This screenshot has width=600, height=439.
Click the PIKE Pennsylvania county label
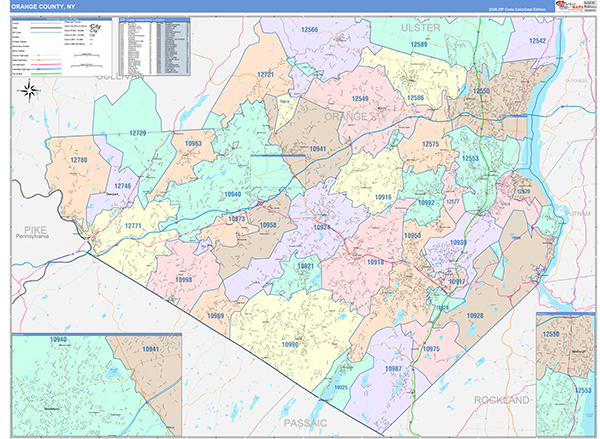33,232
